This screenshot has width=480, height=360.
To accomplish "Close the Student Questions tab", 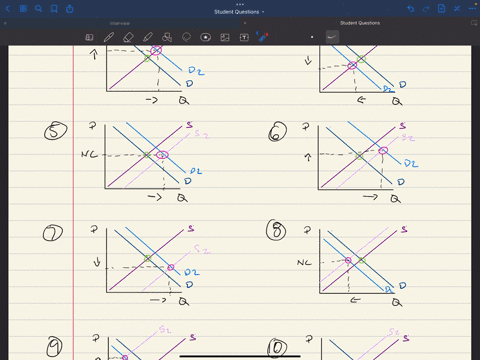I will coord(245,23).
